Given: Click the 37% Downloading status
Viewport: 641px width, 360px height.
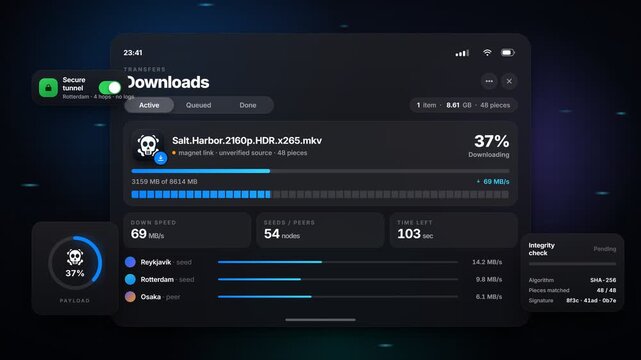Looking at the screenshot, I should pyautogui.click(x=489, y=146).
